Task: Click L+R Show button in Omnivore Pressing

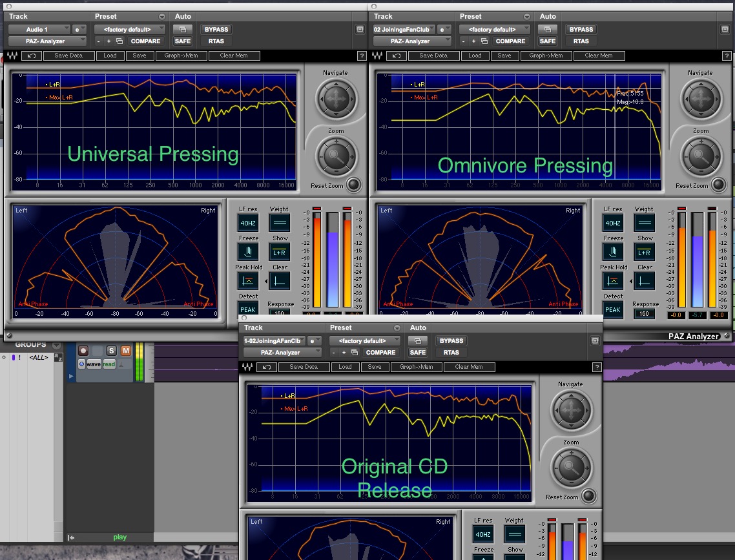Action: pos(644,252)
